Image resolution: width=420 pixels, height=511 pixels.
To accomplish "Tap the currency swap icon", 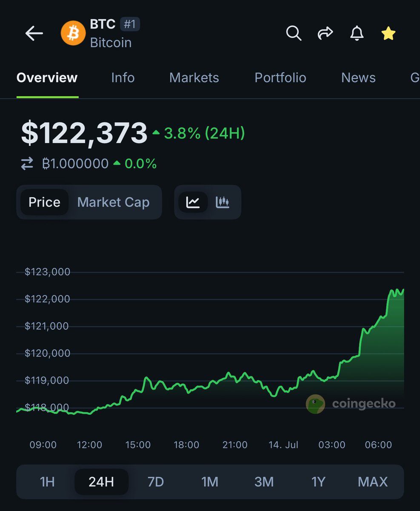I will pyautogui.click(x=27, y=163).
